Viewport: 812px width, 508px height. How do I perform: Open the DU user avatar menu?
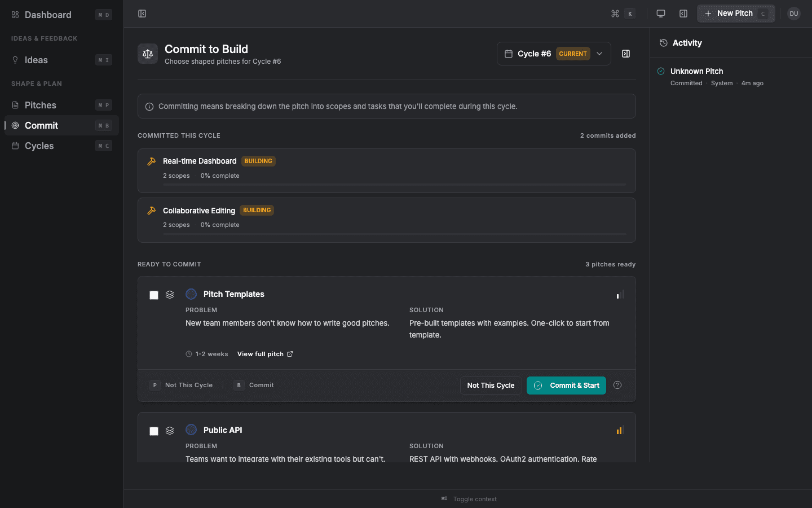[794, 14]
